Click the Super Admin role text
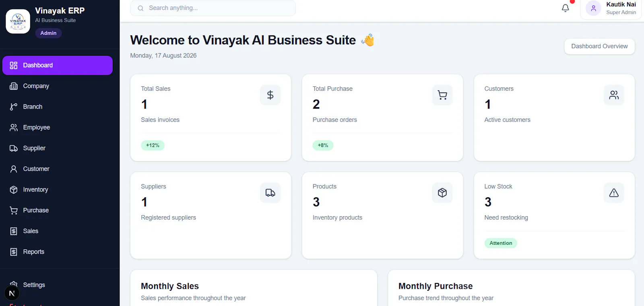Viewport: 644px width, 306px height. [621, 12]
